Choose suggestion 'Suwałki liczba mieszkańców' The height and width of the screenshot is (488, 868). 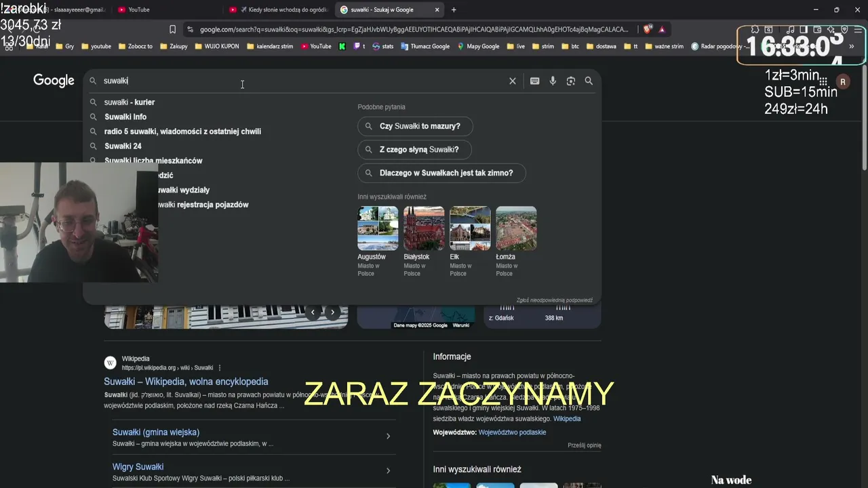click(x=153, y=161)
